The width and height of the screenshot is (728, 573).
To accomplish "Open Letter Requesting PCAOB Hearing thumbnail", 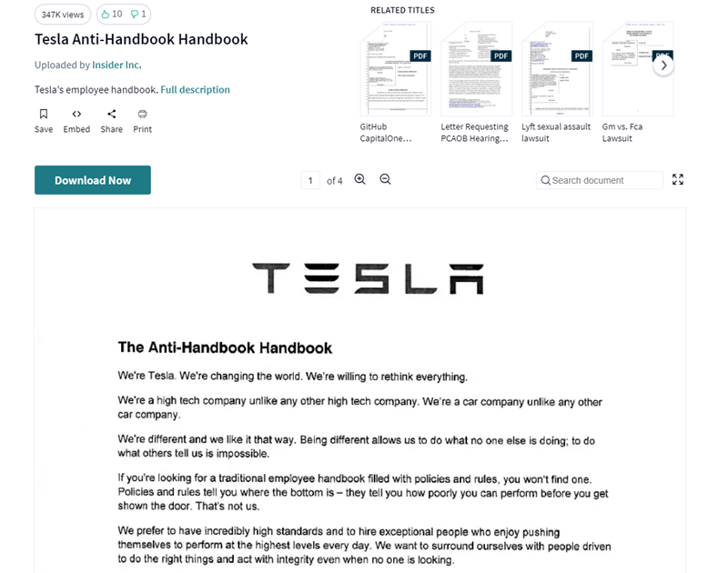I will point(476,69).
